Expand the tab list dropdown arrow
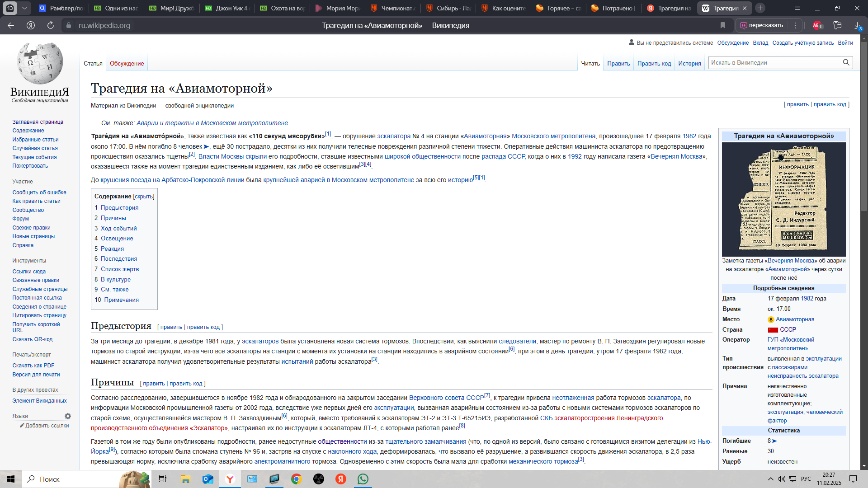 [24, 8]
